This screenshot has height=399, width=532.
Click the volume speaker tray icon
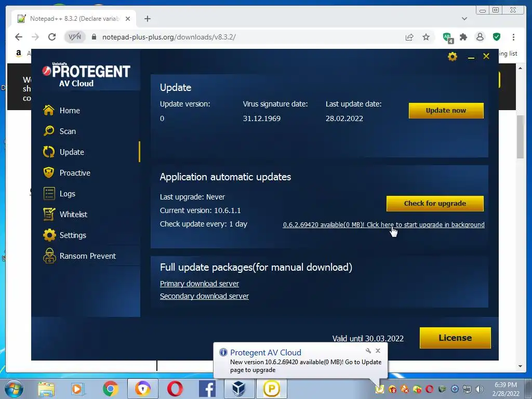[x=479, y=389]
